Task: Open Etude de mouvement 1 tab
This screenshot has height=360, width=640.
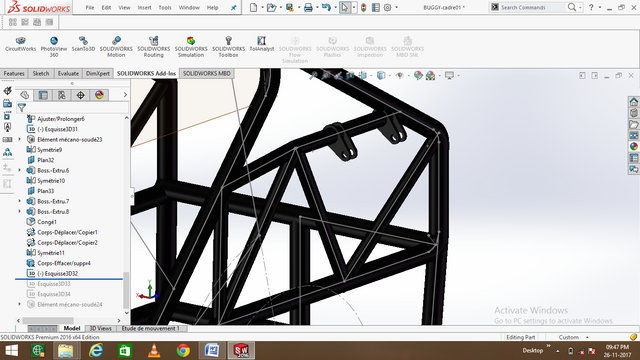Action: pyautogui.click(x=151, y=328)
